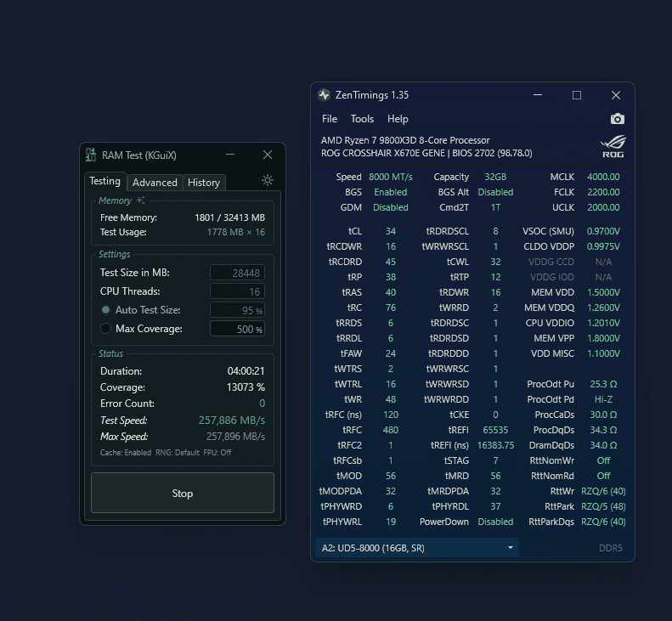Click the MEM VDDQ 1.2600V value

pyautogui.click(x=603, y=308)
